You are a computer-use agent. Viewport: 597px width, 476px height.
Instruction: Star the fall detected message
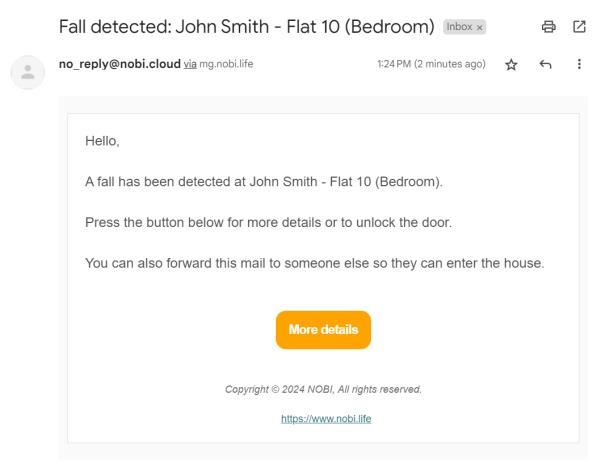click(511, 64)
